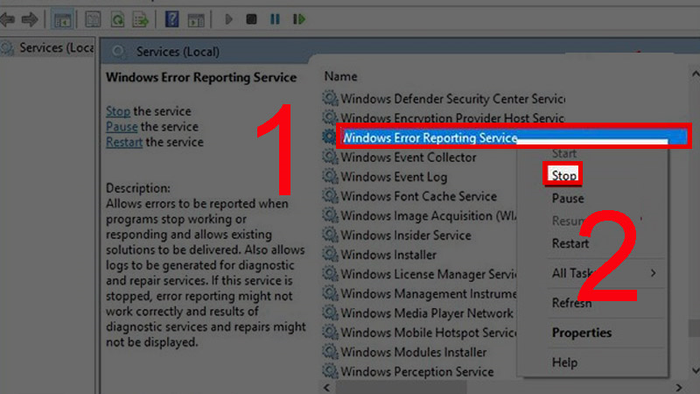Click the Export List toolbar icon
This screenshot has width=700, height=394.
pos(141,20)
